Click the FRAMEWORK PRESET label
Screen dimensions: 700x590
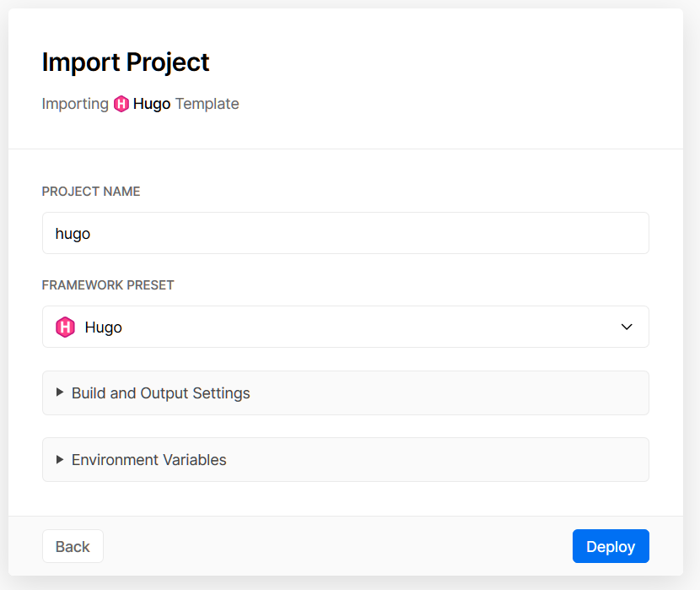(x=108, y=285)
